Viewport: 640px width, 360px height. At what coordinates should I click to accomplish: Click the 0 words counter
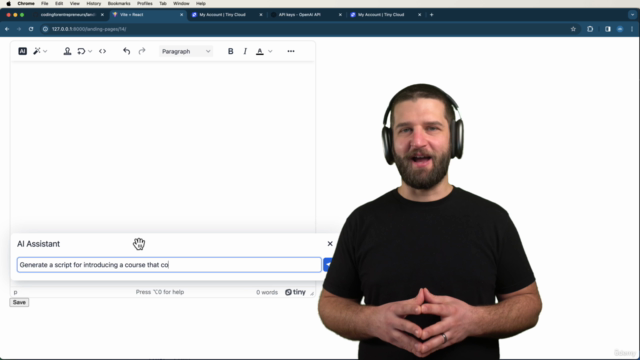pos(267,292)
